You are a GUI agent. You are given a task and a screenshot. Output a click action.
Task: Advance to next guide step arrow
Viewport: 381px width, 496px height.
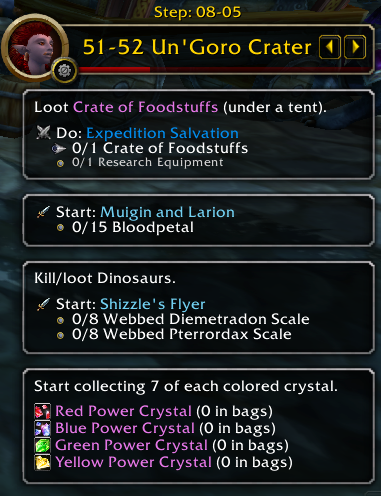[355, 47]
